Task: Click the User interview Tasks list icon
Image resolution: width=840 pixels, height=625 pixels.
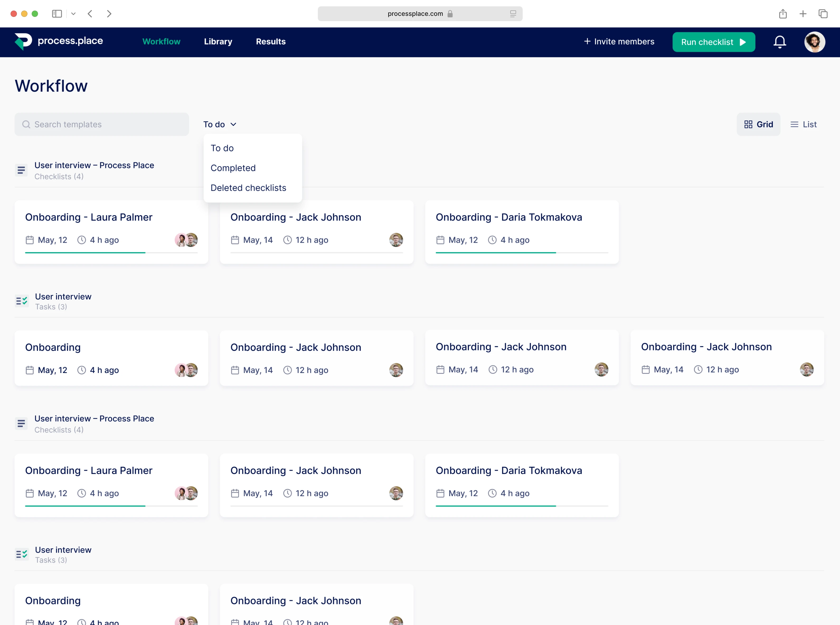Action: pos(22,301)
